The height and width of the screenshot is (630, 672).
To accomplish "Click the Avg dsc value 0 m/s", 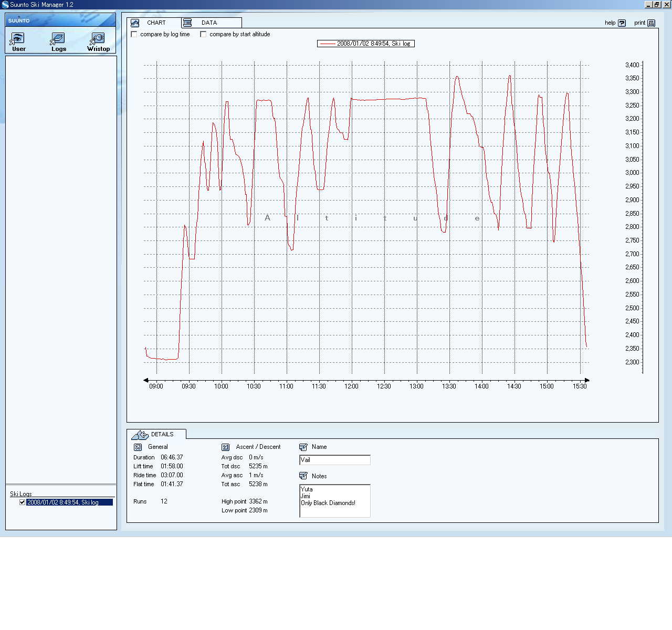I will [256, 457].
